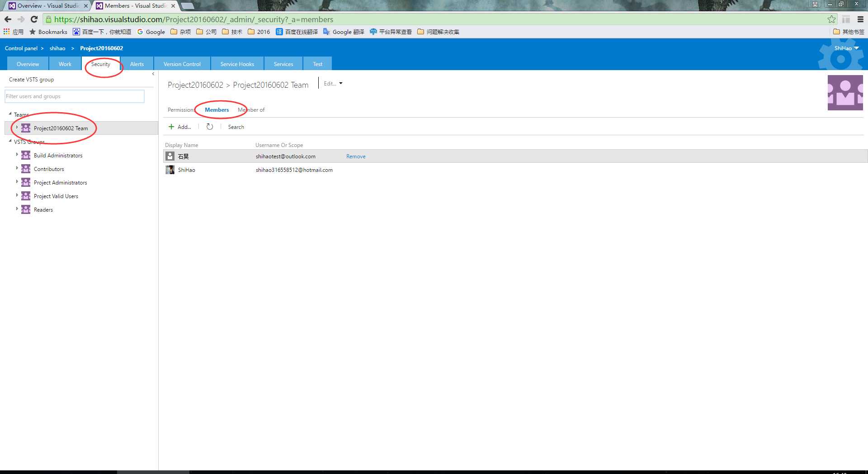Expand the Project Administrators node
Screen dimensions: 868x474
17,181
